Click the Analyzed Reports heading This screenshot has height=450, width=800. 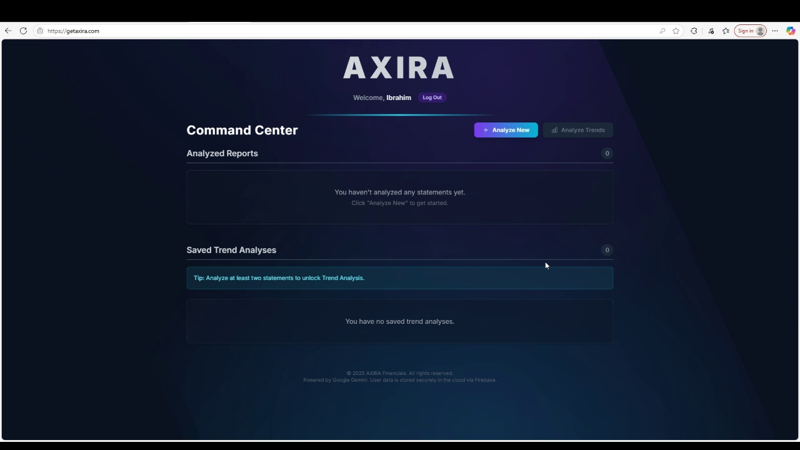point(222,154)
